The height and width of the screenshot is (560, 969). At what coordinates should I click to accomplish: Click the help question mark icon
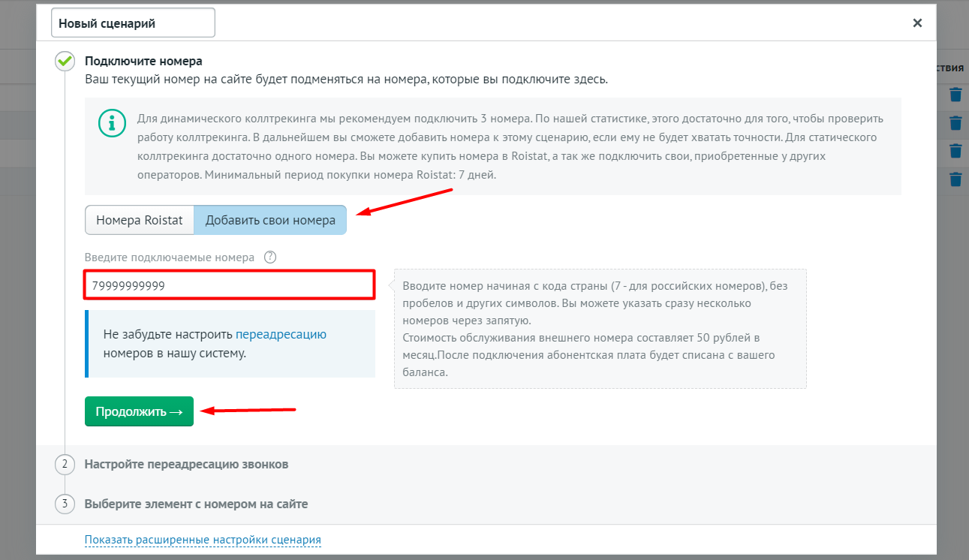pos(270,257)
